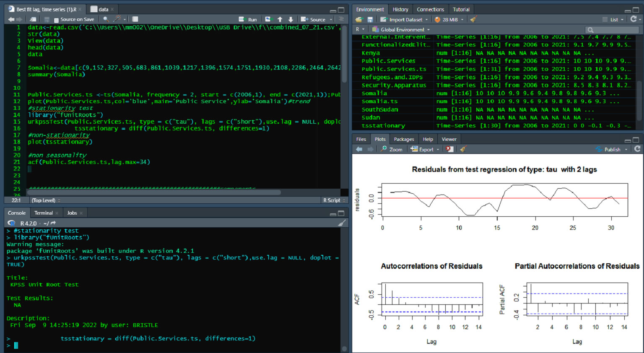Open Source button options dropdown arrow

tap(331, 20)
